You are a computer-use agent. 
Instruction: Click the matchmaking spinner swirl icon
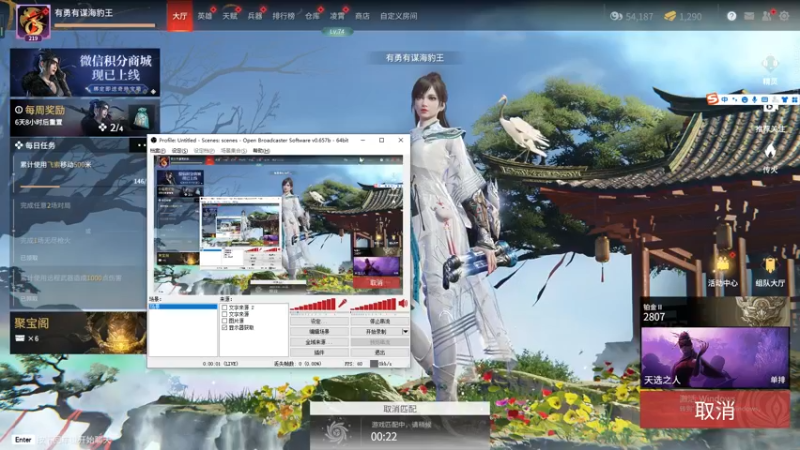click(336, 433)
